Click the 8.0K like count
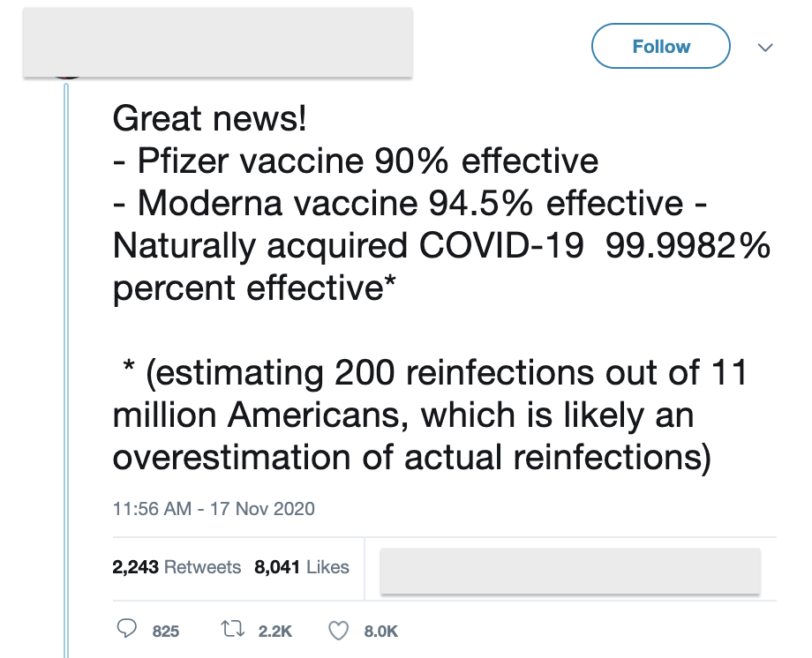This screenshot has width=812, height=658. click(x=380, y=631)
